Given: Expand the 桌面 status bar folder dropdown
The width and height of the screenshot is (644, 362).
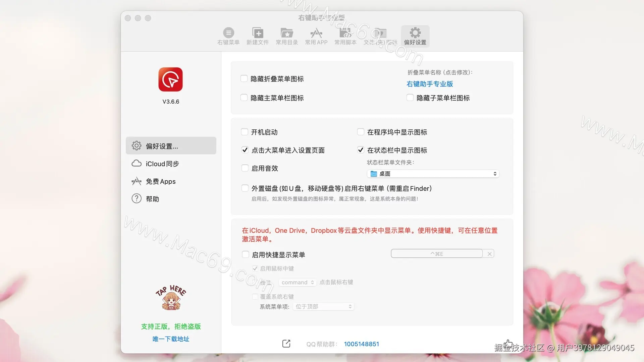Looking at the screenshot, I should (433, 174).
